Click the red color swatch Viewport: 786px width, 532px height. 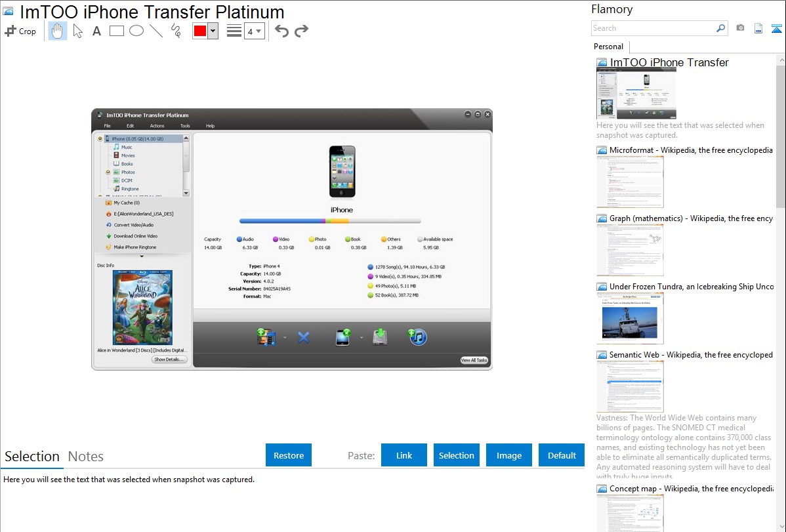200,31
